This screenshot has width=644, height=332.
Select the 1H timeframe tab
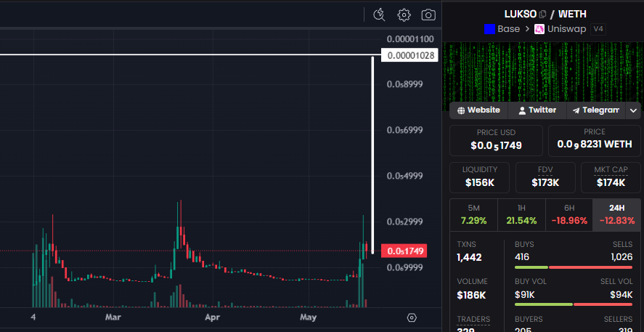pyautogui.click(x=521, y=215)
